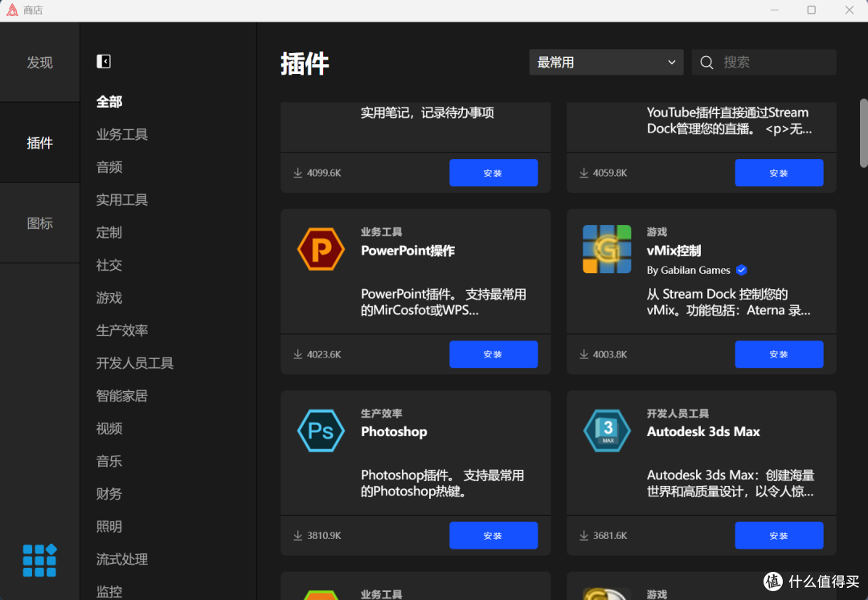Select the 实用工具 category
868x600 pixels.
(122, 200)
